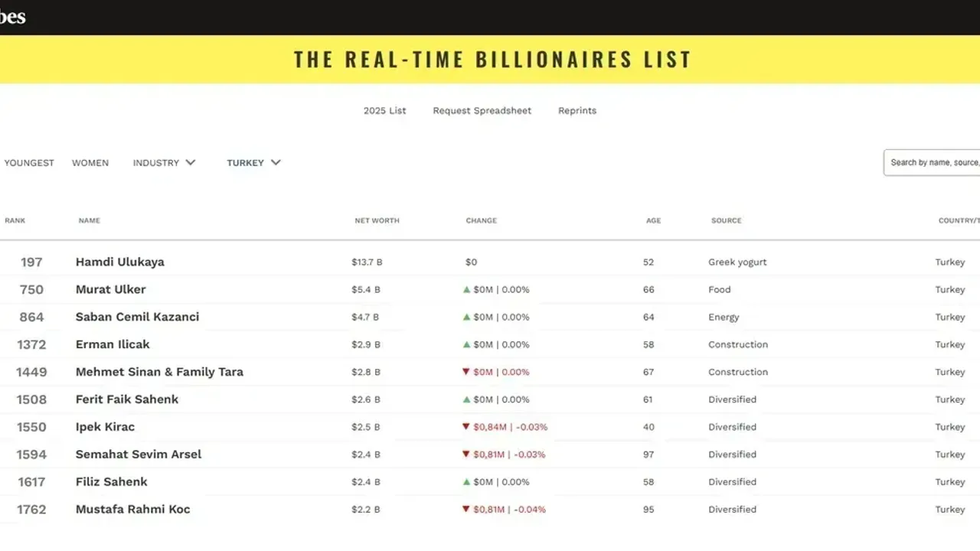The height and width of the screenshot is (551, 980).
Task: Click red down arrow in Ipek Kirac's row
Action: [465, 427]
